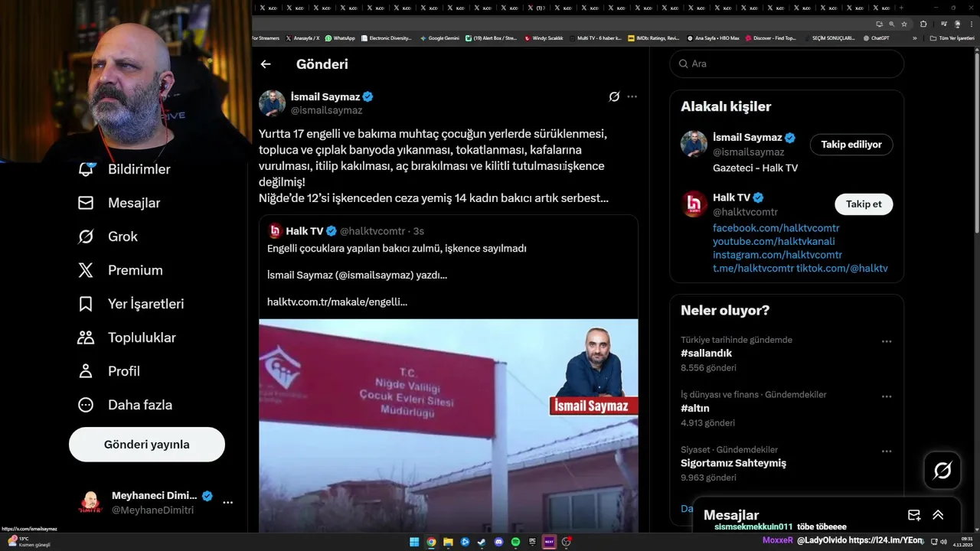Open File Explorer from the taskbar

click(448, 542)
